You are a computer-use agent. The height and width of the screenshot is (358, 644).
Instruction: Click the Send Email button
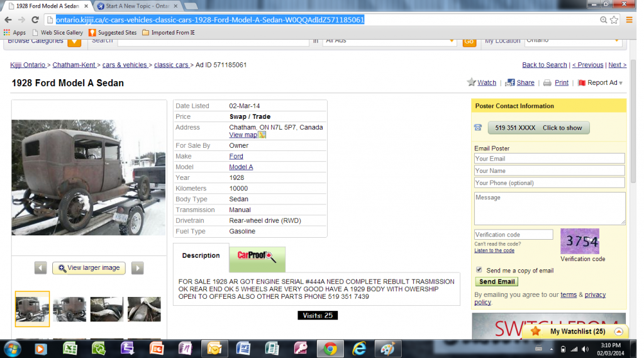click(496, 282)
